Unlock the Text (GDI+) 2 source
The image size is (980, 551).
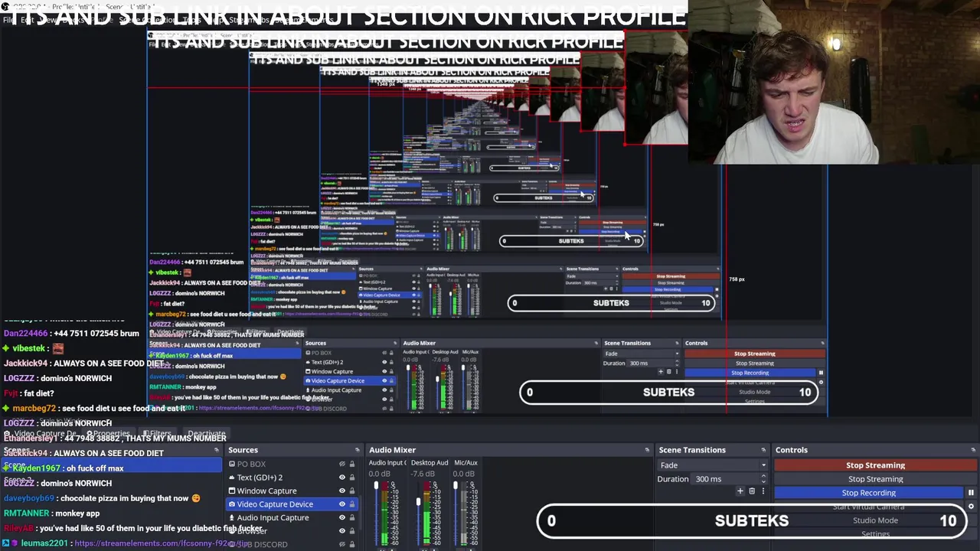click(352, 478)
